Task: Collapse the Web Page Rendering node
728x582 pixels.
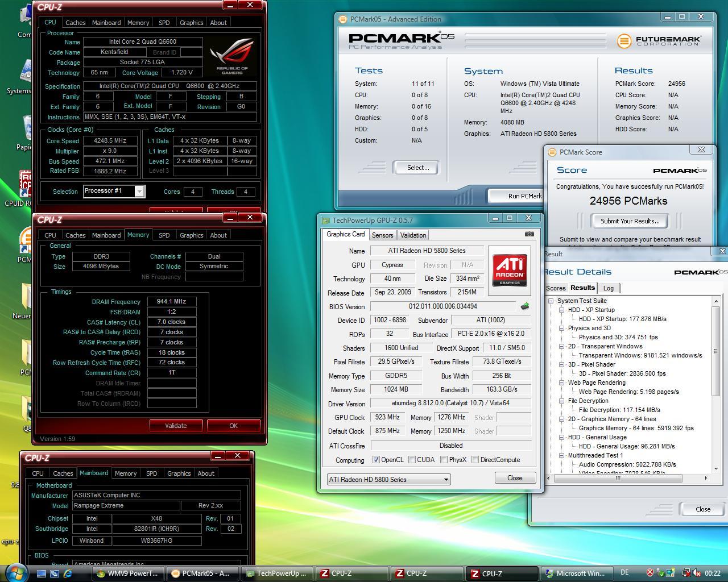Action: pyautogui.click(x=561, y=383)
